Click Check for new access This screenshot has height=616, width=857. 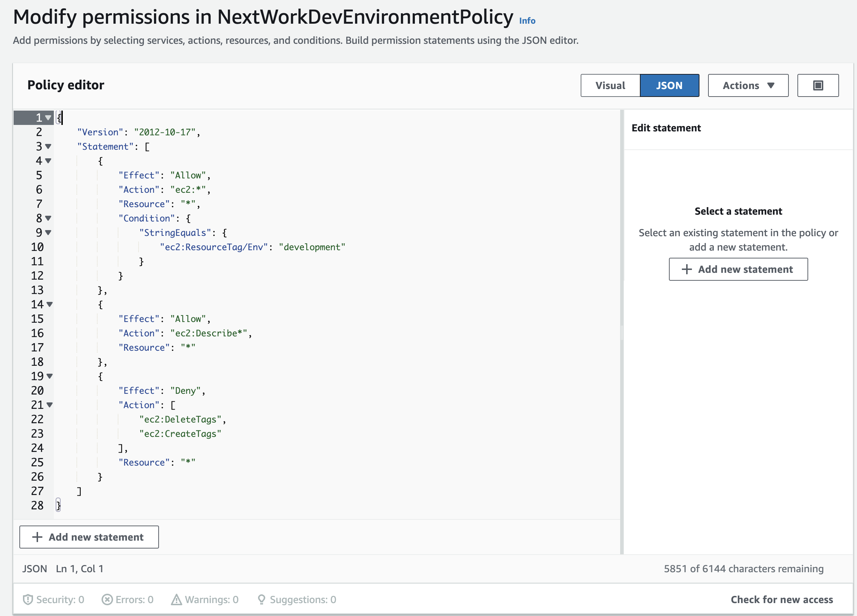(781, 599)
